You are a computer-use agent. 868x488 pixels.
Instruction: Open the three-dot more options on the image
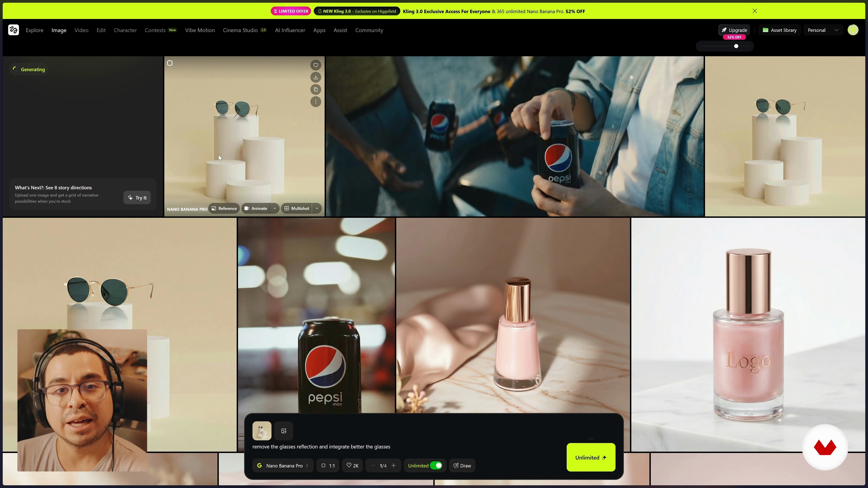(x=315, y=102)
